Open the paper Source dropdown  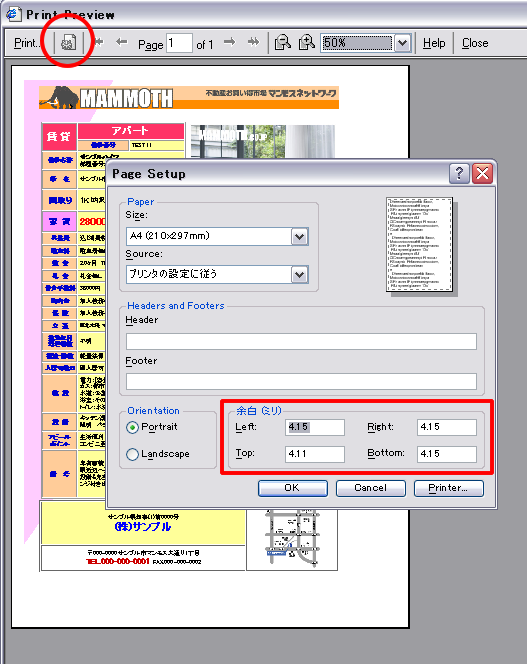coord(300,274)
